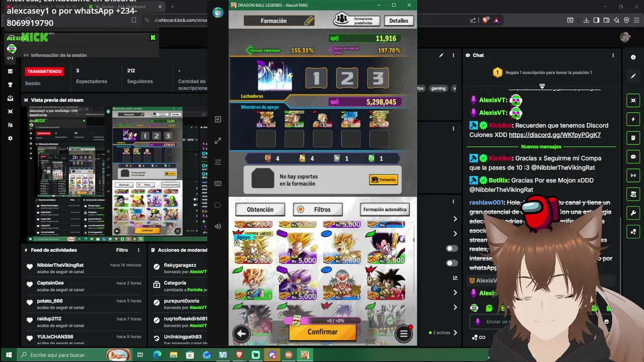The width and height of the screenshot is (644, 362).
Task: Open the Detalles button
Action: point(398,21)
